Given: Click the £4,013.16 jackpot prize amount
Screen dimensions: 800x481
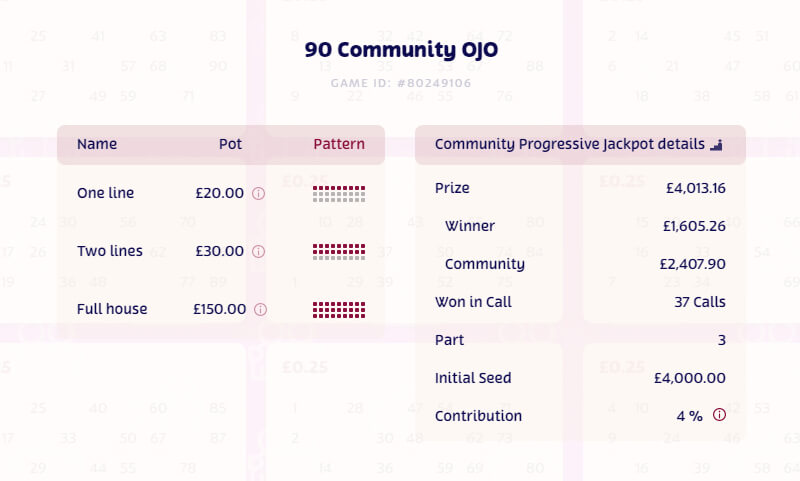Looking at the screenshot, I should (x=695, y=188).
